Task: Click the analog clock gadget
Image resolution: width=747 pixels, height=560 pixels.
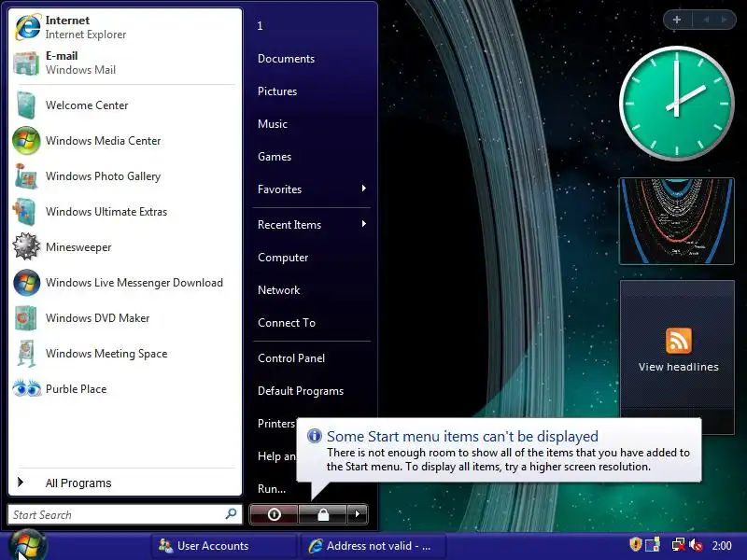Action: coord(676,103)
